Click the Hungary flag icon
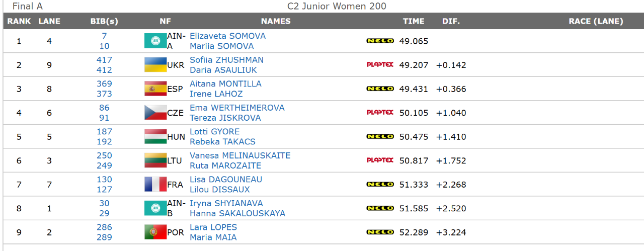644x251 pixels. coord(155,136)
